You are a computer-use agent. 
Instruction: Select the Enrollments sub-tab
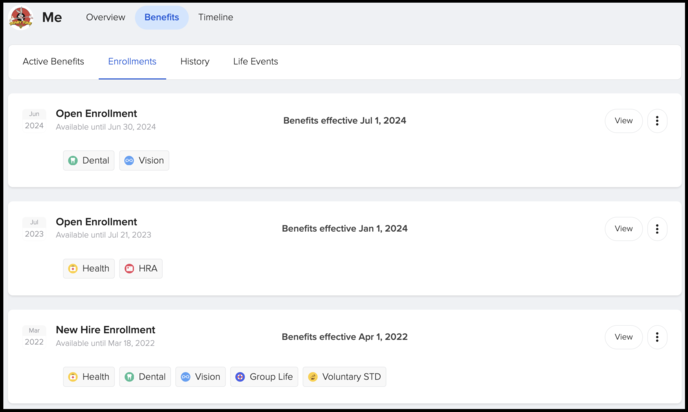point(132,61)
